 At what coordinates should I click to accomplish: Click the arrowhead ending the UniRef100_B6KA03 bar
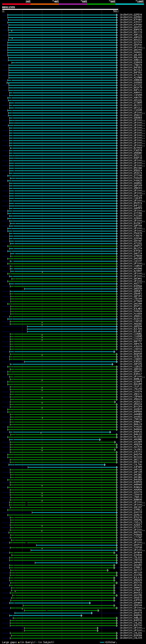[x=115, y=352]
